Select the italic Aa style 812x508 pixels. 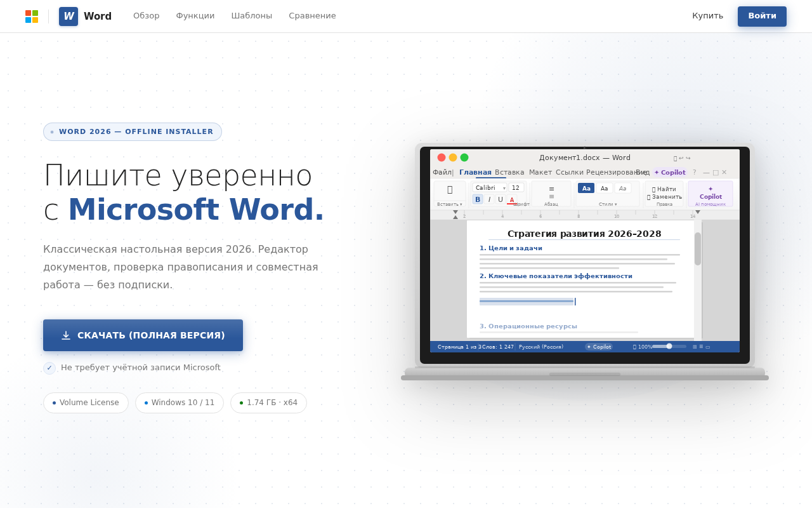[x=623, y=189]
